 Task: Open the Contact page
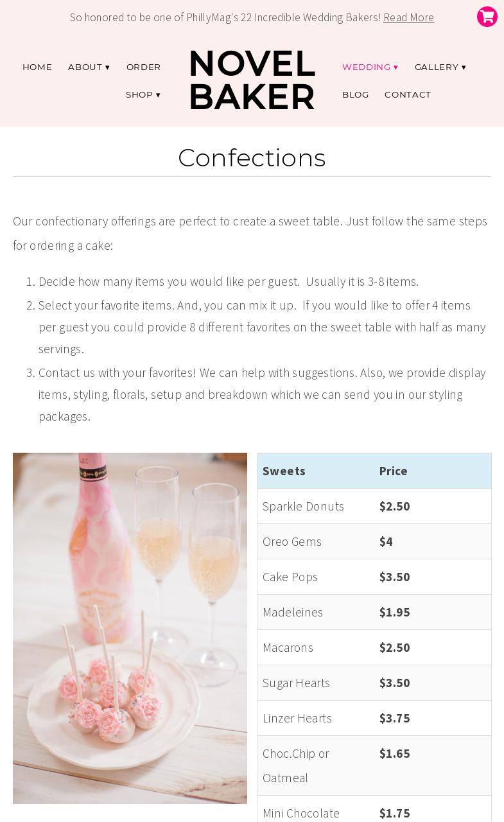click(408, 94)
